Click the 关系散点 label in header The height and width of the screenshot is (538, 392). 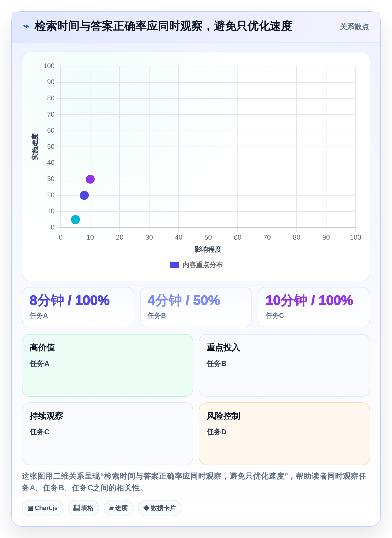(x=354, y=27)
